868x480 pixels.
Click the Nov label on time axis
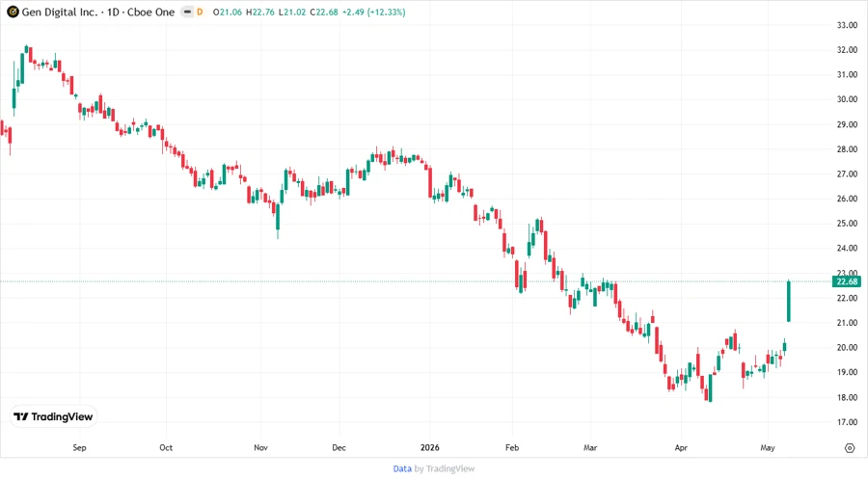coord(260,447)
